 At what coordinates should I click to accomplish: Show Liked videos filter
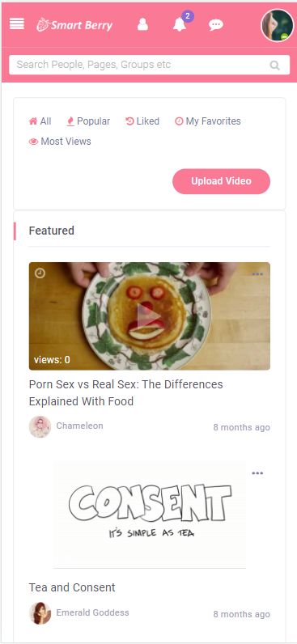coord(142,121)
